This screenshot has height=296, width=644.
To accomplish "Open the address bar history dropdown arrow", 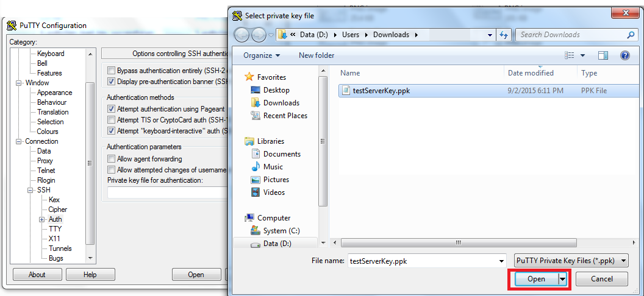I will tap(490, 35).
